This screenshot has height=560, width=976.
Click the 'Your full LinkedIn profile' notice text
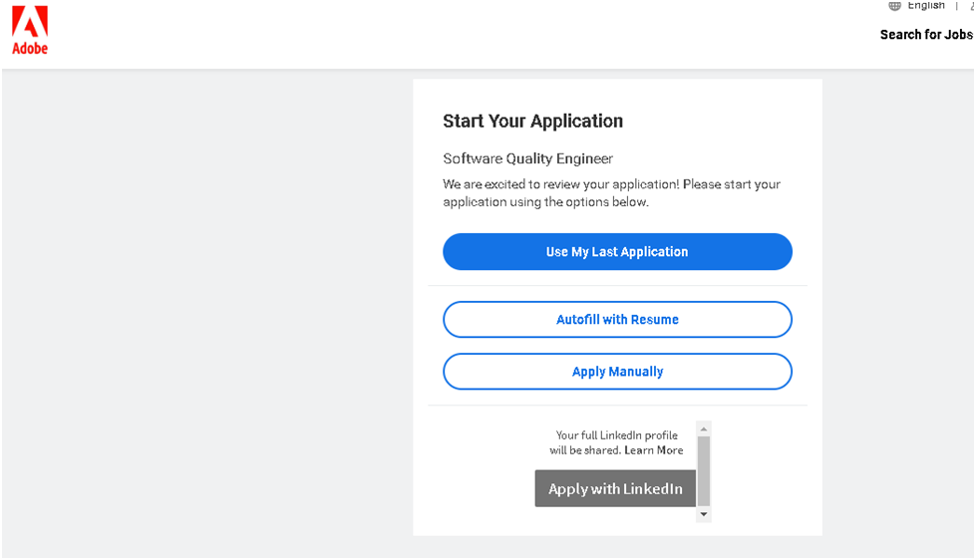tap(616, 442)
